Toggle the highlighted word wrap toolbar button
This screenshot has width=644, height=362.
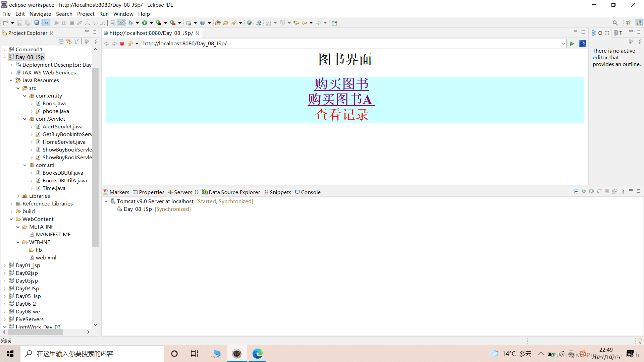121,23
